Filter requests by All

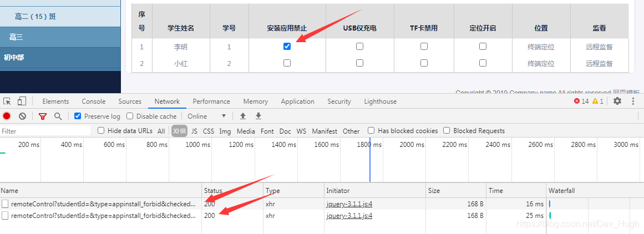pyautogui.click(x=161, y=131)
